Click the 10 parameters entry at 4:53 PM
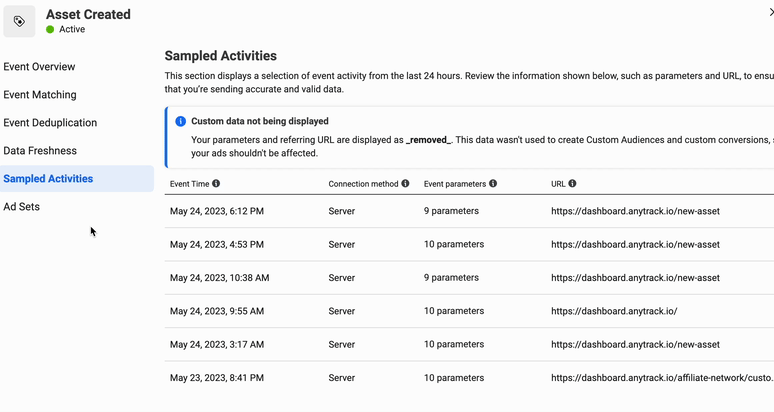 click(453, 244)
